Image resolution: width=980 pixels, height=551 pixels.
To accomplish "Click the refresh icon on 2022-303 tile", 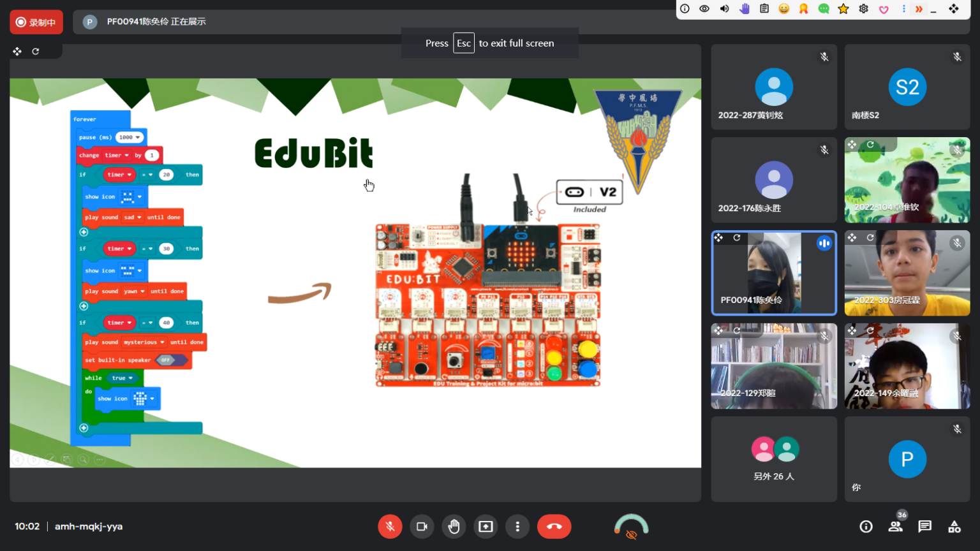I will 870,237.
